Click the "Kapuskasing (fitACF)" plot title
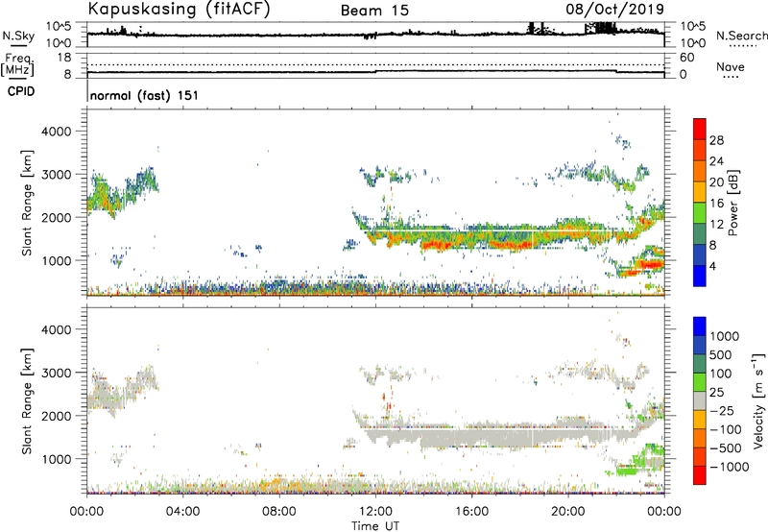The height and width of the screenshot is (532, 768). (x=180, y=9)
